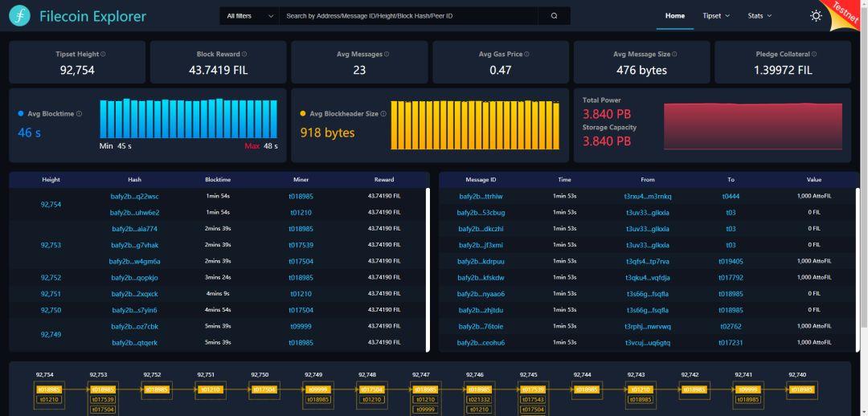The image size is (868, 416).
Task: Expand the Stats menu
Action: (x=759, y=16)
